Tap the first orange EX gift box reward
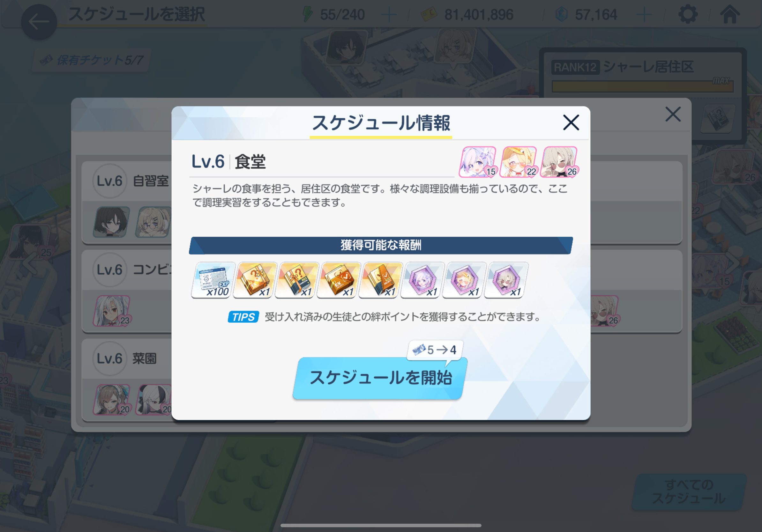 point(255,280)
